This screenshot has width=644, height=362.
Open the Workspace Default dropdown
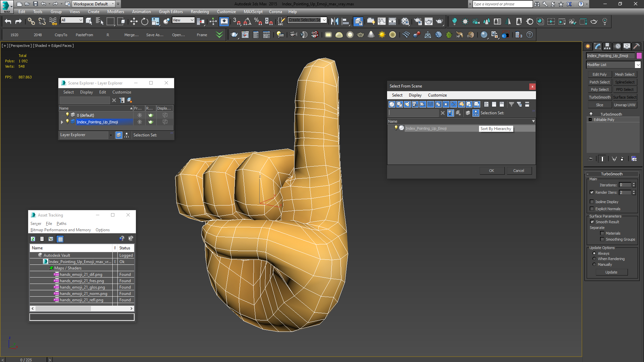point(113,4)
